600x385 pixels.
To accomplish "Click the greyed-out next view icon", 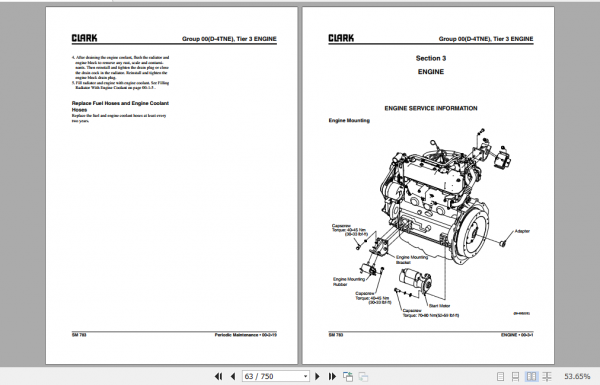I will tap(363, 377).
